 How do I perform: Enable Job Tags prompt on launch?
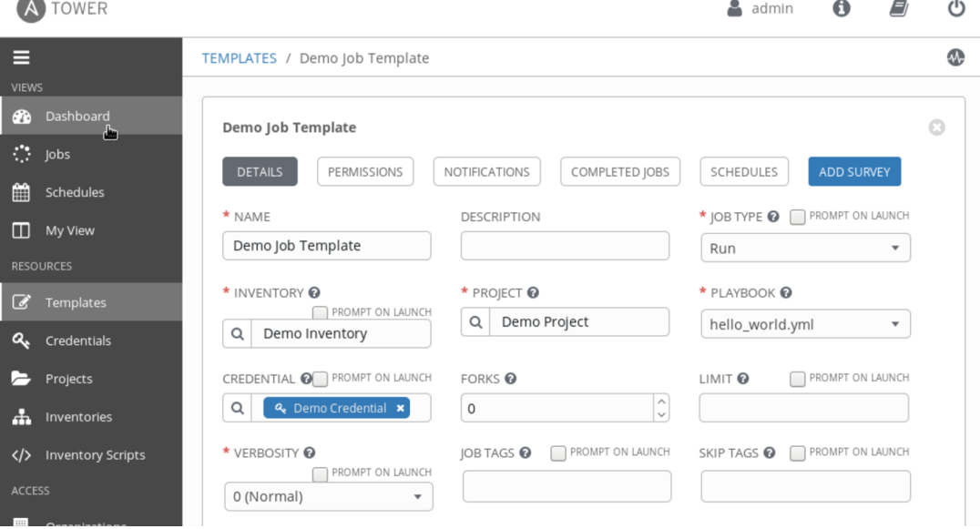558,453
